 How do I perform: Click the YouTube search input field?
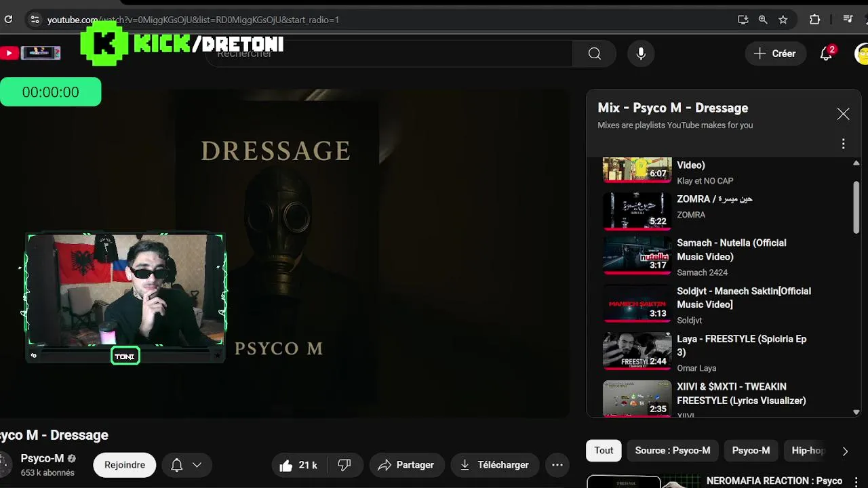click(x=389, y=54)
